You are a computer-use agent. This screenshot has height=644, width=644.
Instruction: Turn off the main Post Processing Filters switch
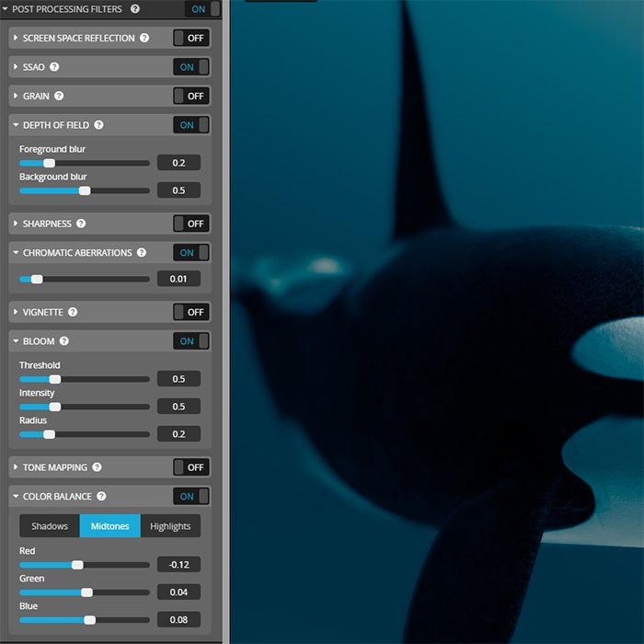click(x=202, y=9)
